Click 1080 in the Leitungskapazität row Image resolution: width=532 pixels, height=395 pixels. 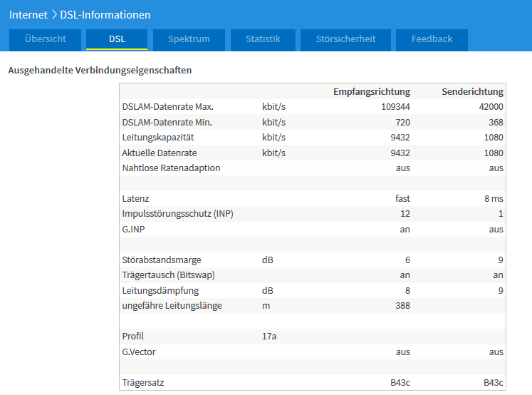click(494, 138)
